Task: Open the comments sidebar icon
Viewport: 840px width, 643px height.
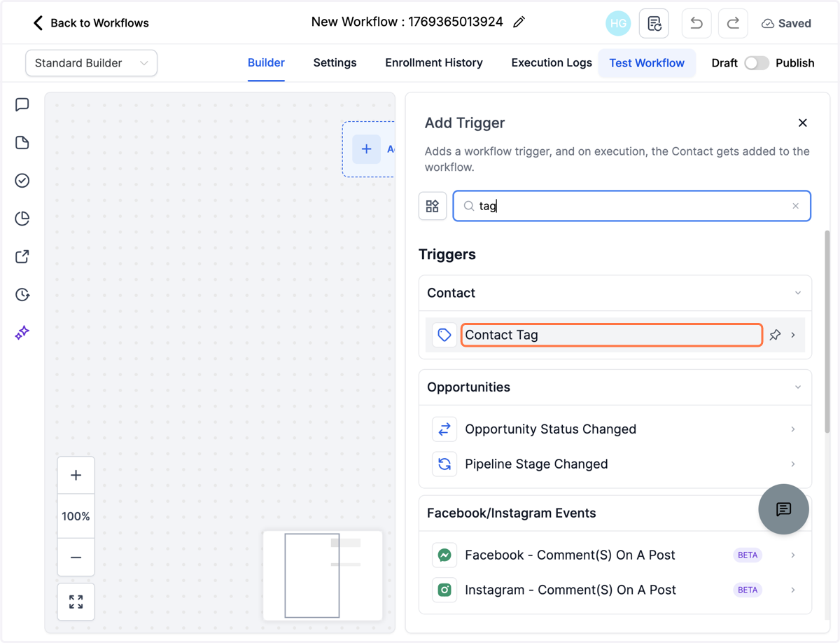Action: coord(22,105)
